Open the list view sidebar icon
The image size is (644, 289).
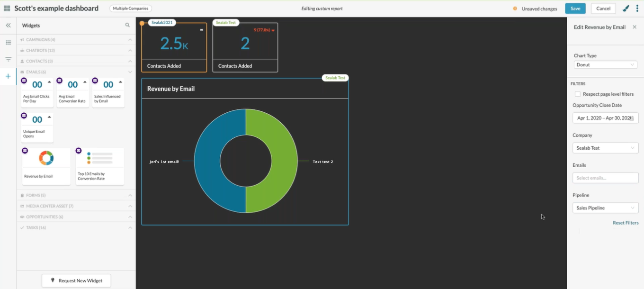point(8,43)
